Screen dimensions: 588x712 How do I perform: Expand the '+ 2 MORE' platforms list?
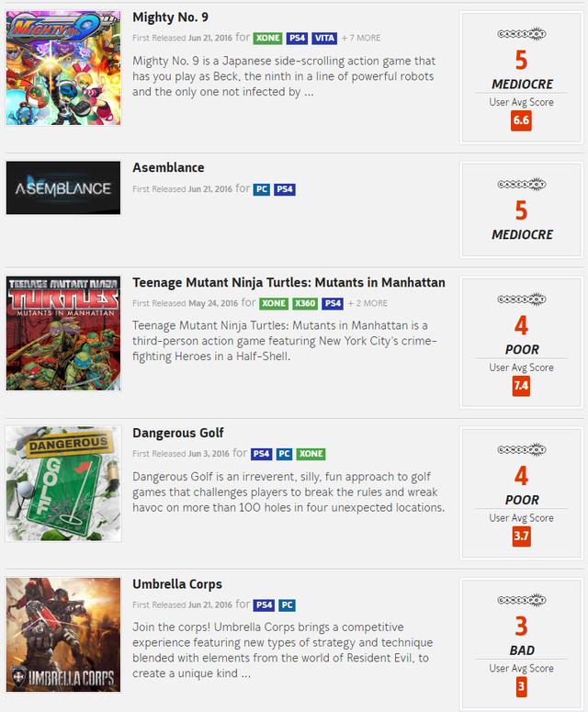coord(367,303)
